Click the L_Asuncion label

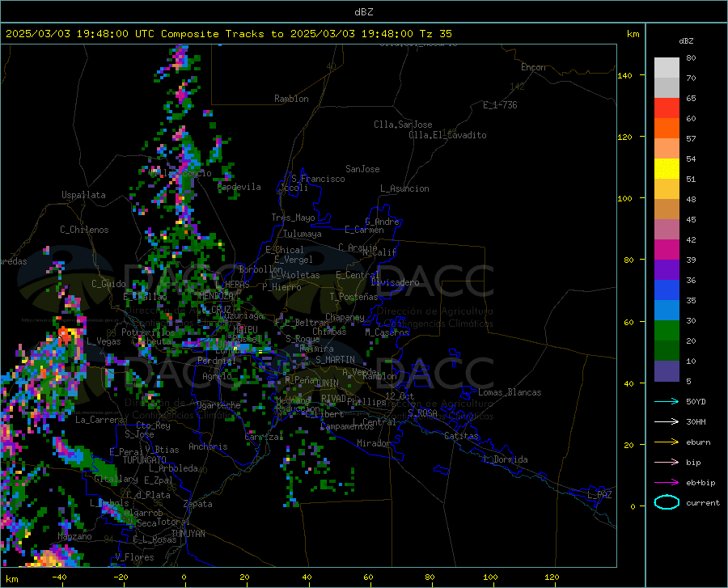click(404, 188)
